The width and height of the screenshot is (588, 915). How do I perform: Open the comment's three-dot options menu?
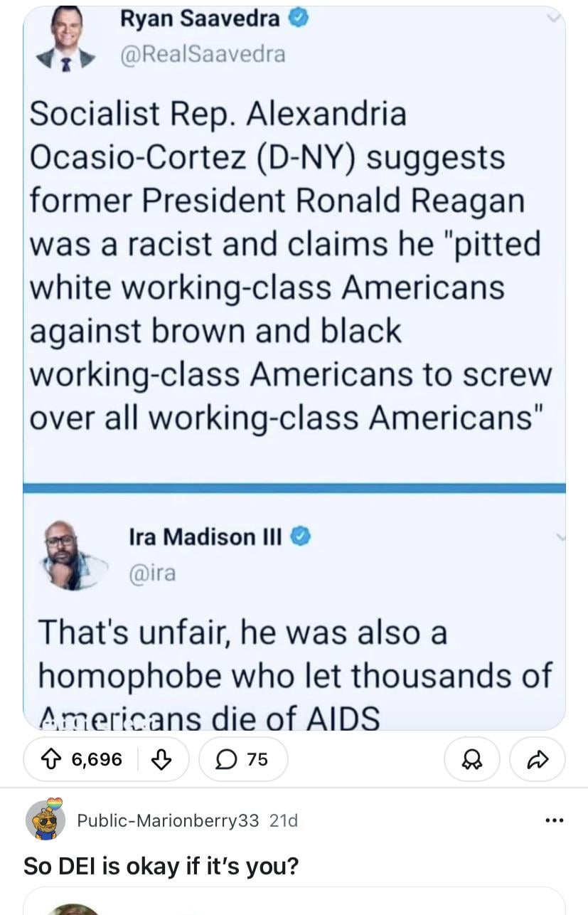pos(553,821)
